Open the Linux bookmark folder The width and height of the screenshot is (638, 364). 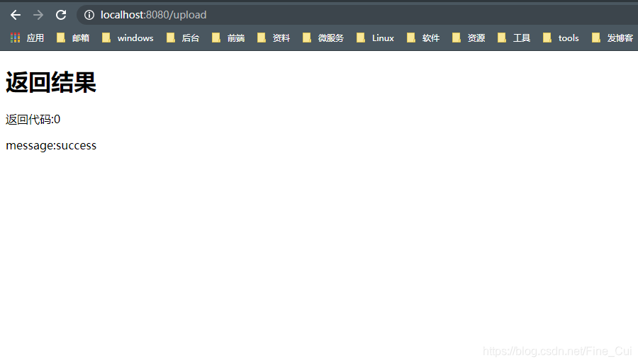[375, 38]
